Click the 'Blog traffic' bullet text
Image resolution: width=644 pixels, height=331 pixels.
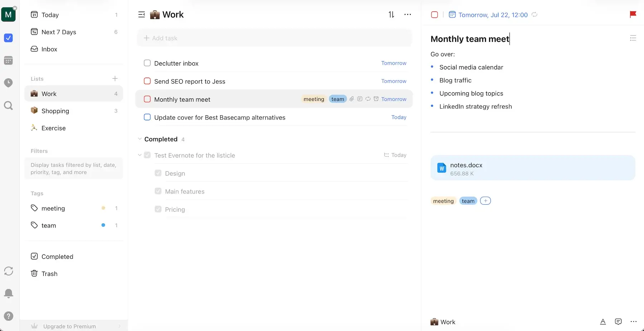coord(455,80)
